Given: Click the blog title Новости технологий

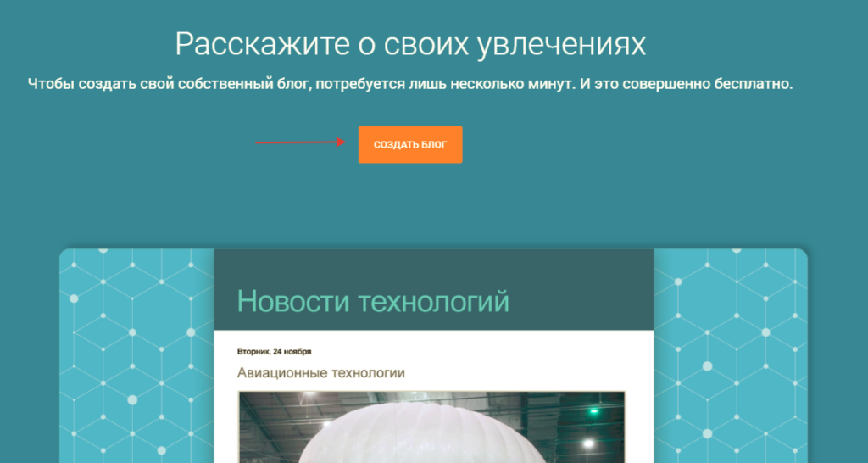Looking at the screenshot, I should coord(373,301).
